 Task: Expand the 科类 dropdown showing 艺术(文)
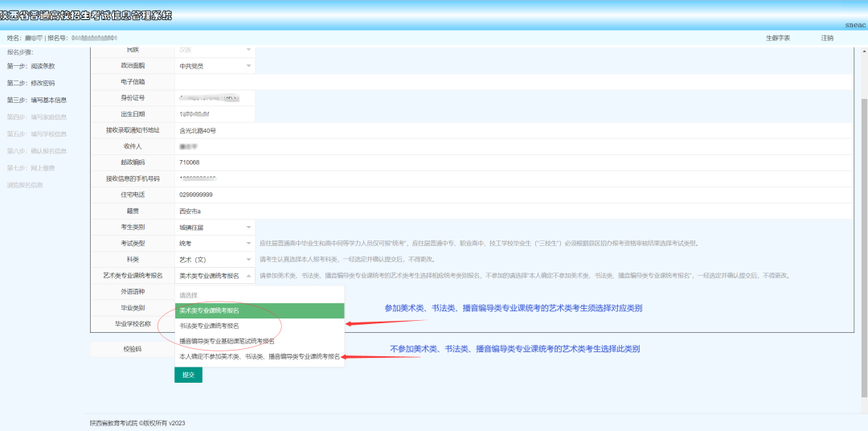(x=215, y=259)
